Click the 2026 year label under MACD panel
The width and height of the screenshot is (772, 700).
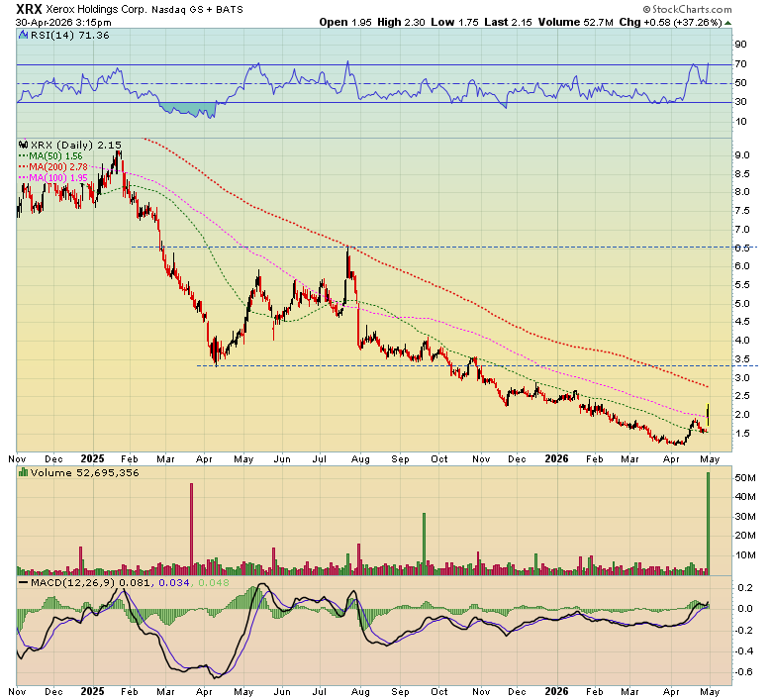tap(556, 691)
